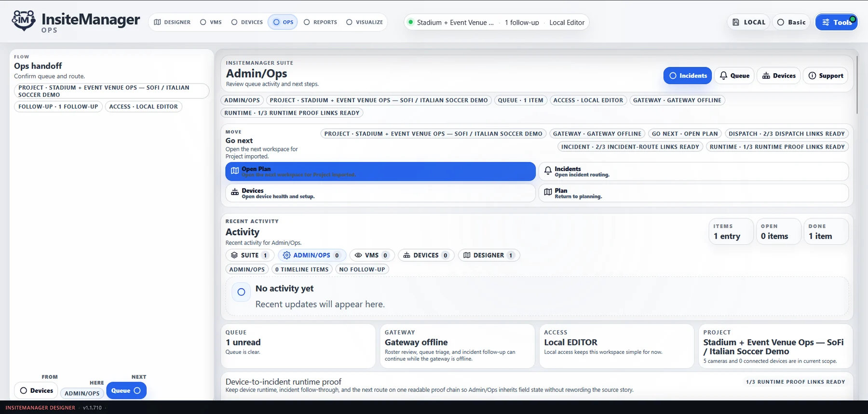Click the bell icon in Incidents card
This screenshot has height=414, width=868.
548,171
